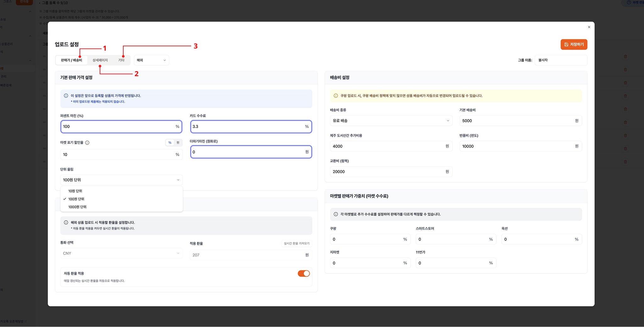This screenshot has width=644, height=327.
Task: Click the 기본 배송비 5000 input field
Action: [x=520, y=121]
